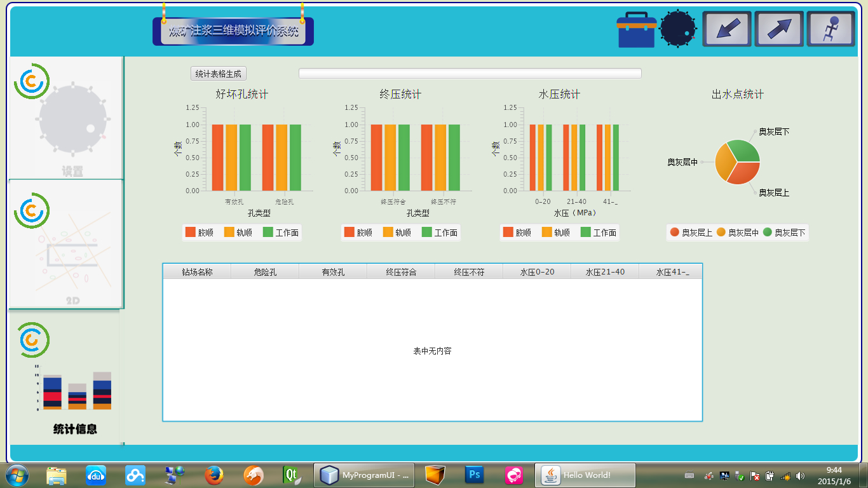Image resolution: width=868 pixels, height=488 pixels.
Task: Click the 终压符合 axis label under chart
Action: pos(393,202)
